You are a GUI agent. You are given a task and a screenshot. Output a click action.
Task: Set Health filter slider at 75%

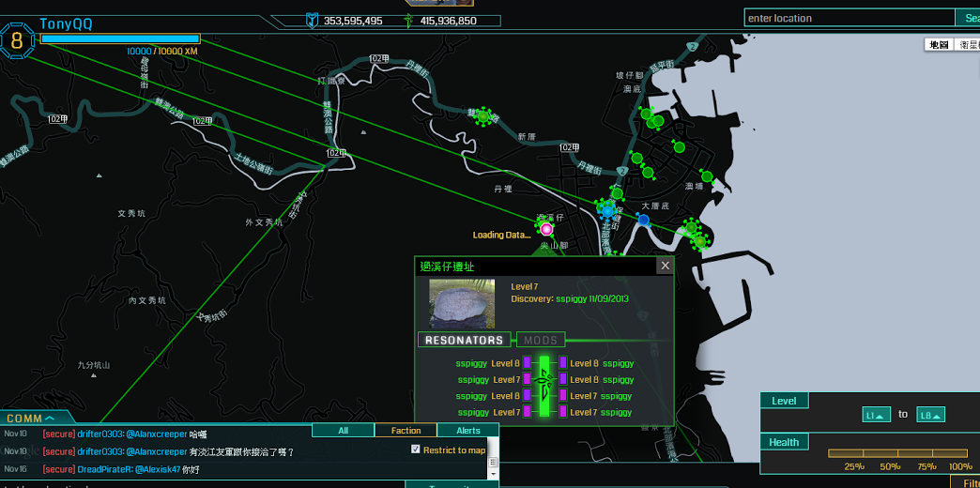coord(932,453)
